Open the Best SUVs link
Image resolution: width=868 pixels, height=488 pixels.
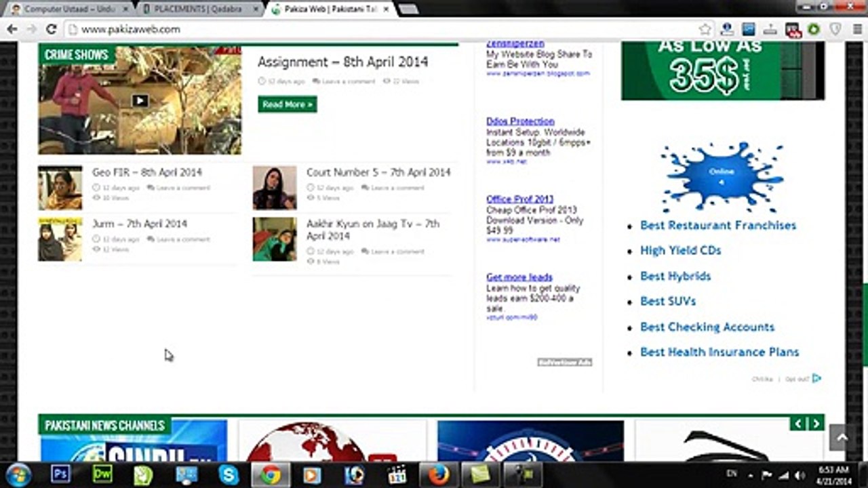tap(668, 301)
